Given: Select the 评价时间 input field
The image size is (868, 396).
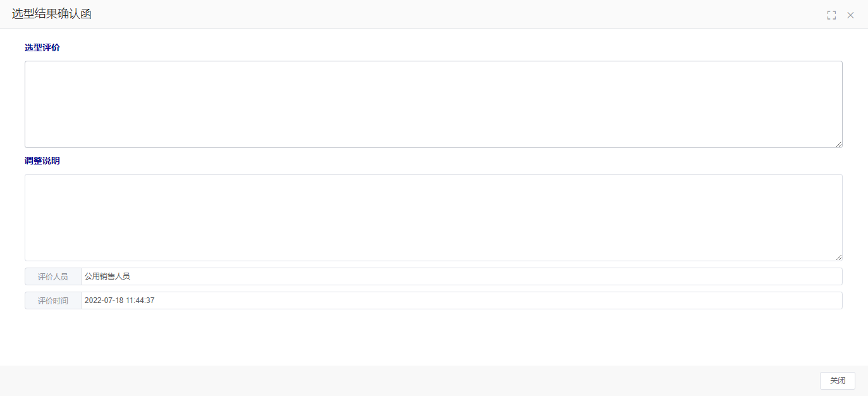Looking at the screenshot, I should 462,300.
